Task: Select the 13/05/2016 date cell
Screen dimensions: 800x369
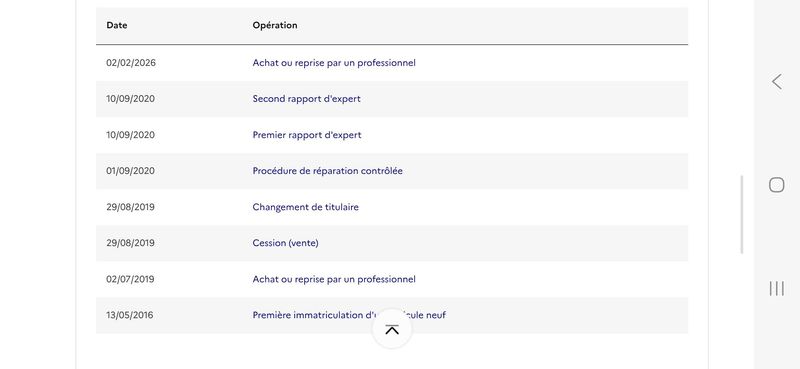Action: [130, 315]
